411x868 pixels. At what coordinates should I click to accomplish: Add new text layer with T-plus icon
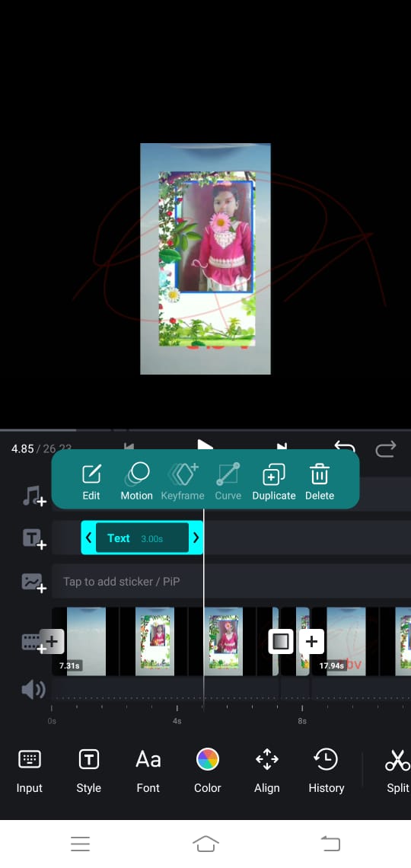(x=33, y=538)
